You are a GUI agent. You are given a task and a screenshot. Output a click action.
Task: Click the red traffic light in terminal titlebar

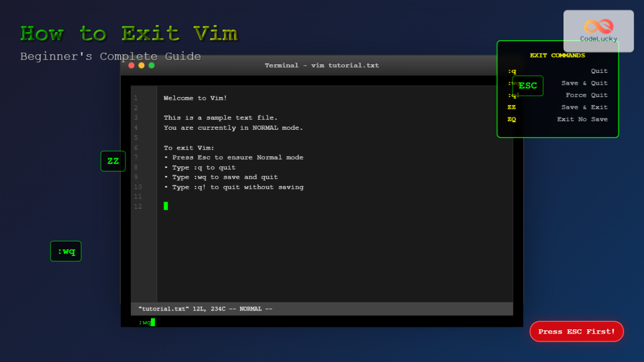pyautogui.click(x=131, y=65)
